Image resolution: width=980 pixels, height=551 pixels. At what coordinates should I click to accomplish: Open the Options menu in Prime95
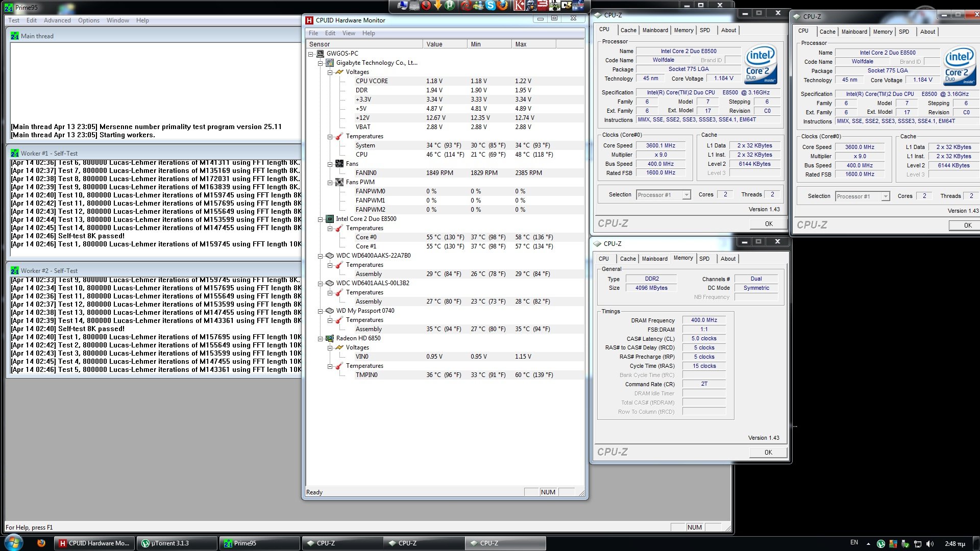pyautogui.click(x=89, y=20)
